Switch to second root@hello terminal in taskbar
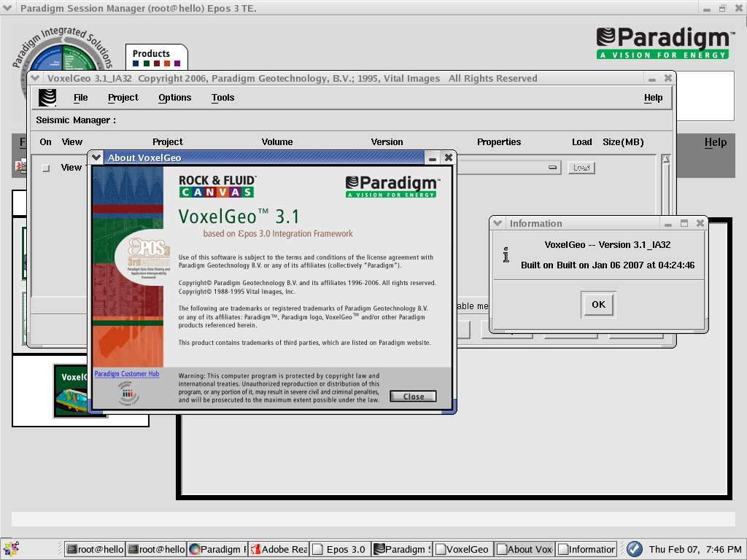This screenshot has height=560, width=747. 156,549
